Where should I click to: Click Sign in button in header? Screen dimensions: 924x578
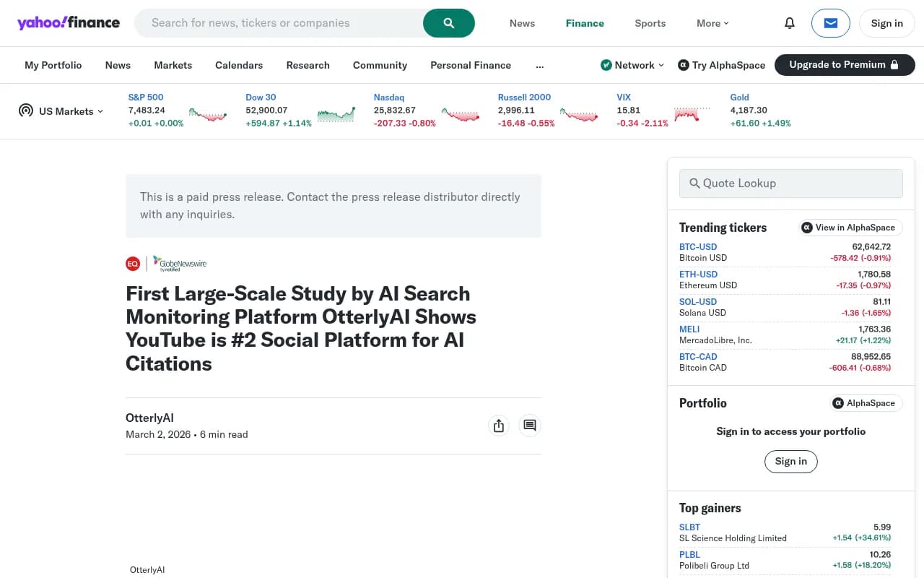coord(887,23)
